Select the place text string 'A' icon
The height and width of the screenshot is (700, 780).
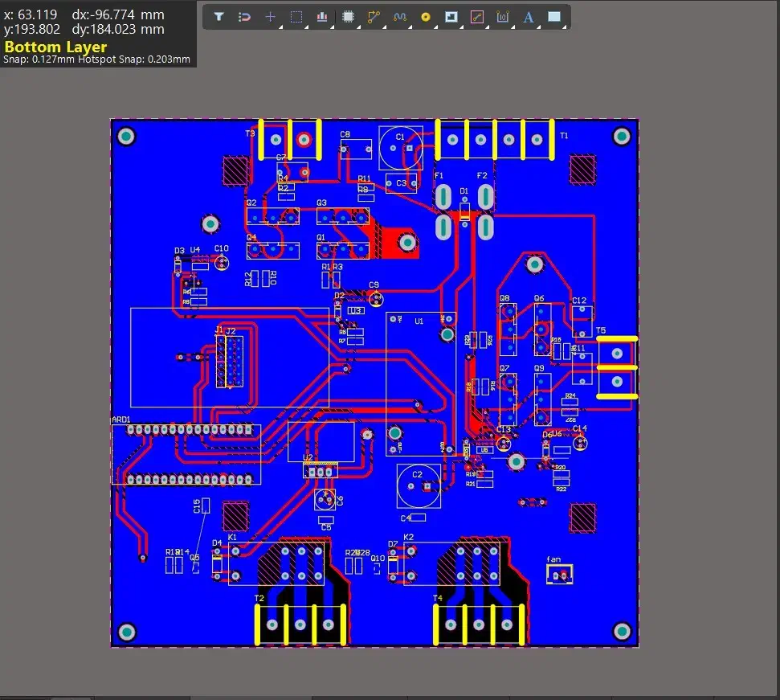[x=528, y=17]
